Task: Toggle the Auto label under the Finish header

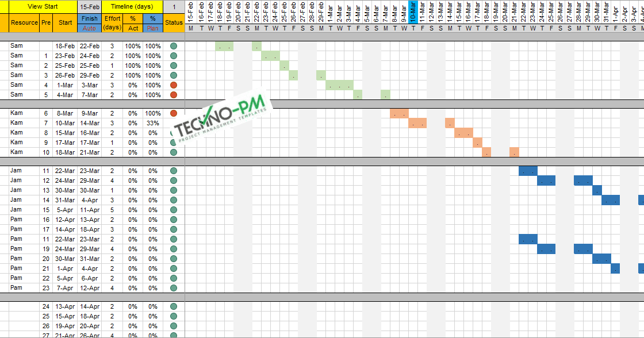Action: 89,28
